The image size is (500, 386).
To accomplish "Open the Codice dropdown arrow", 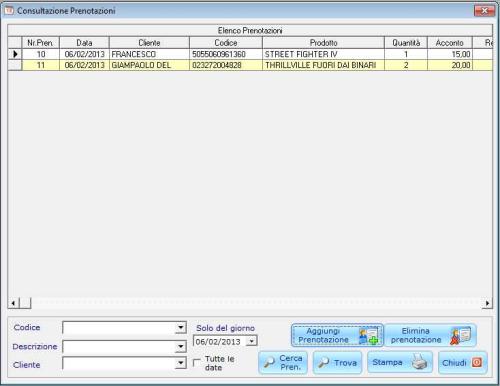I will 181,328.
